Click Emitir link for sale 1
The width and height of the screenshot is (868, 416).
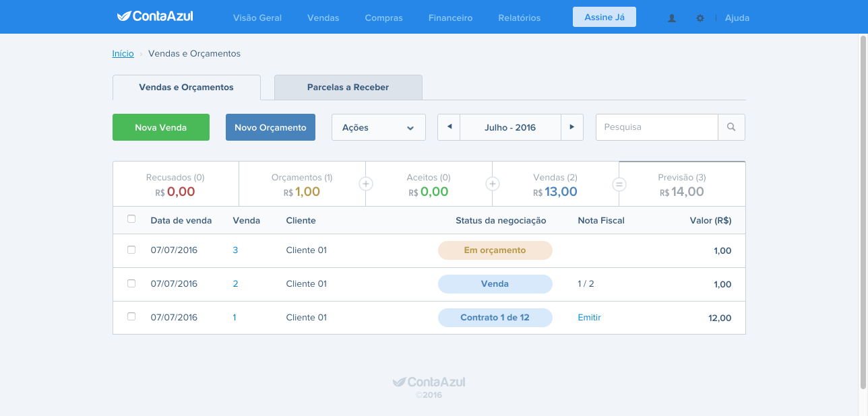[589, 318]
